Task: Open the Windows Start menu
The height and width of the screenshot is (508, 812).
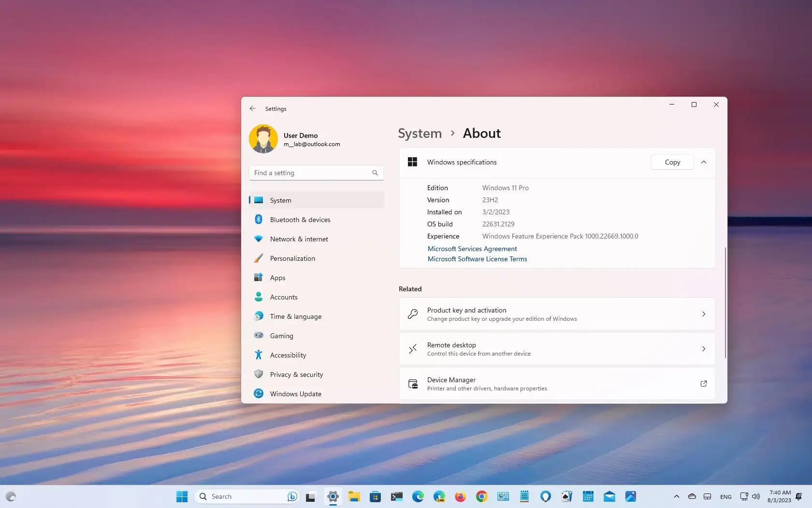Action: coord(182,496)
